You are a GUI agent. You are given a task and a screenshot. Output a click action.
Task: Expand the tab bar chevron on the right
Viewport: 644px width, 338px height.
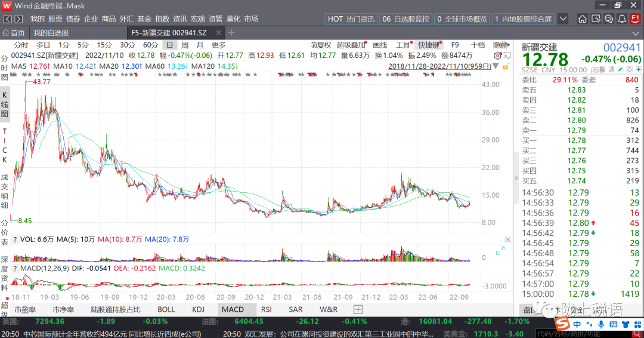(636, 33)
